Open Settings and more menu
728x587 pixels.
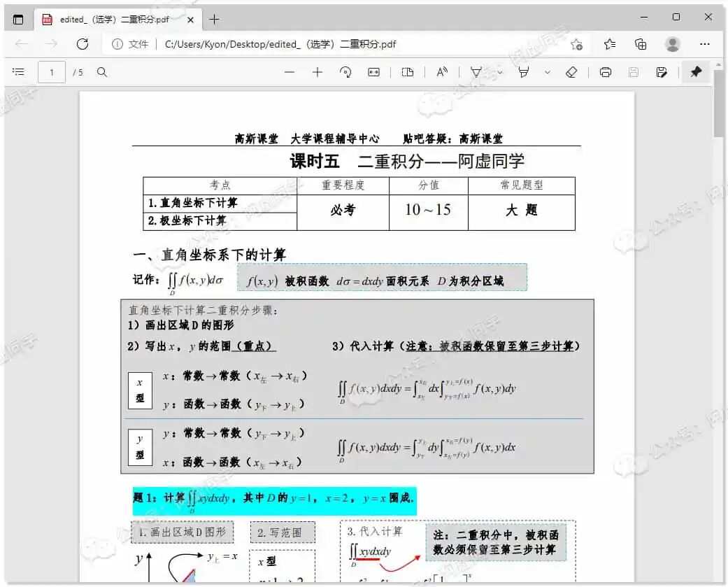pos(705,45)
